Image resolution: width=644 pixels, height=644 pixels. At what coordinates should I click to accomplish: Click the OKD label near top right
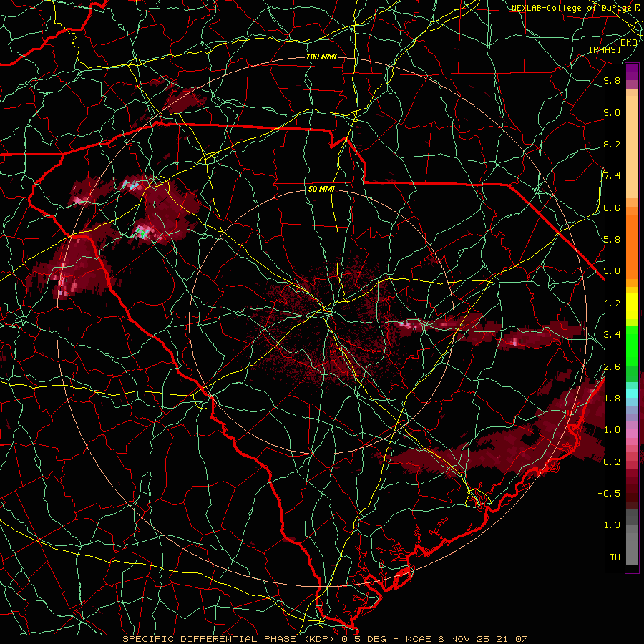[x=629, y=42]
